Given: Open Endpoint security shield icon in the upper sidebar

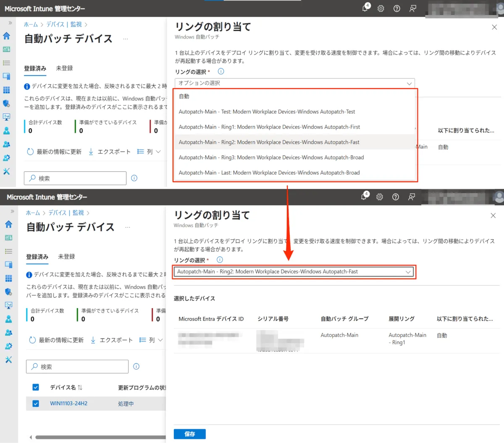Looking at the screenshot, I should (x=6, y=103).
